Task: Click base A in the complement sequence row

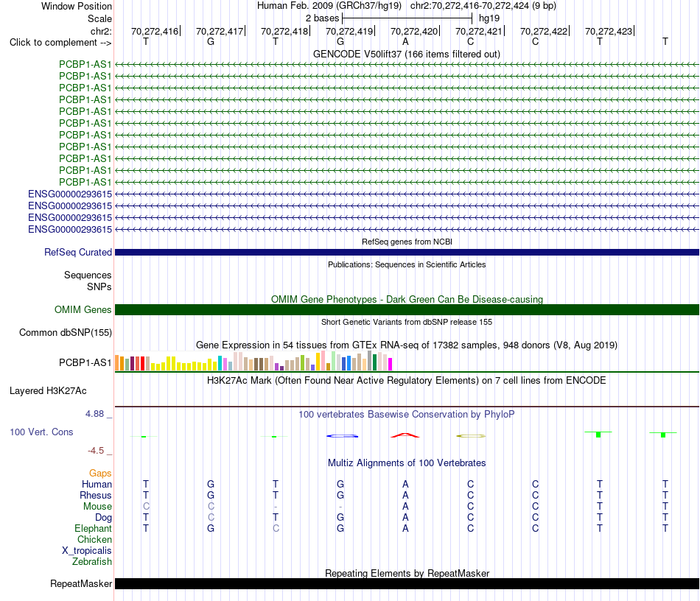Action: pyautogui.click(x=405, y=41)
